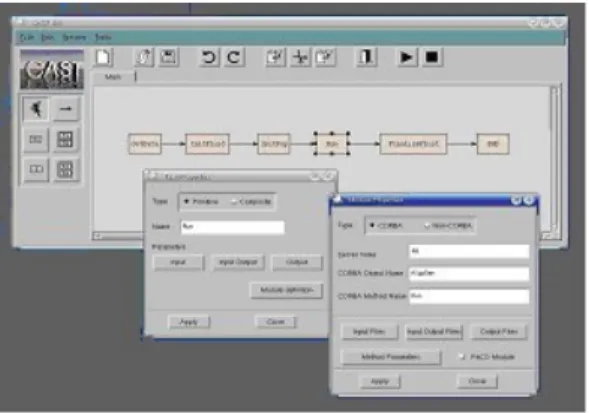Click the Input Output Files button
The image size is (589, 413).
coord(434,332)
